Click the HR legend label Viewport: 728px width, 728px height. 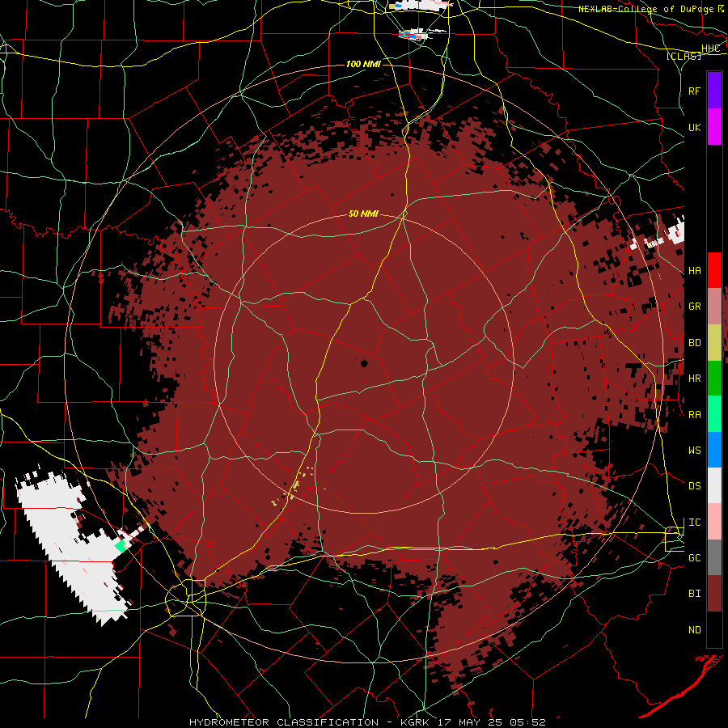(x=695, y=379)
